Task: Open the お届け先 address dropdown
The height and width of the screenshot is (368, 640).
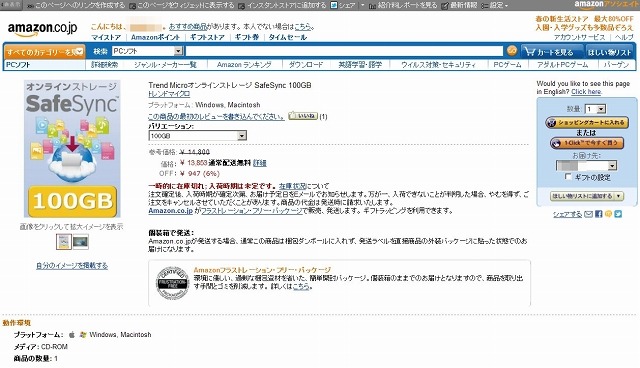Action: [586, 166]
